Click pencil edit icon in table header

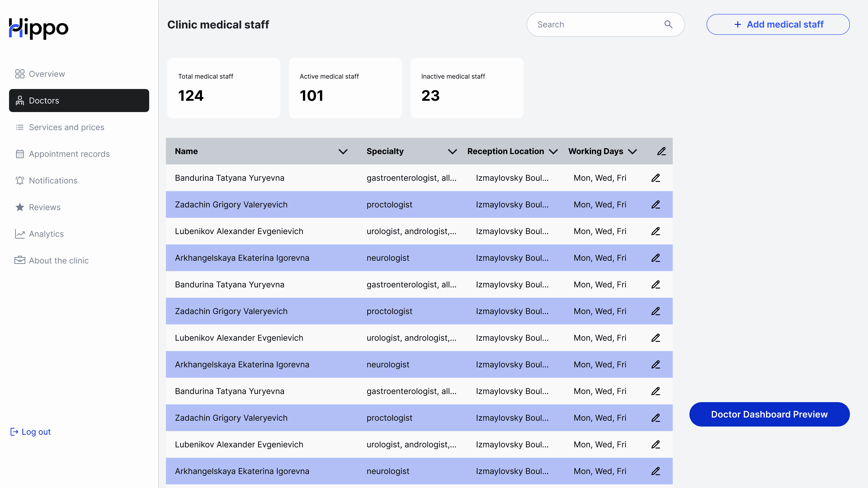click(x=661, y=151)
